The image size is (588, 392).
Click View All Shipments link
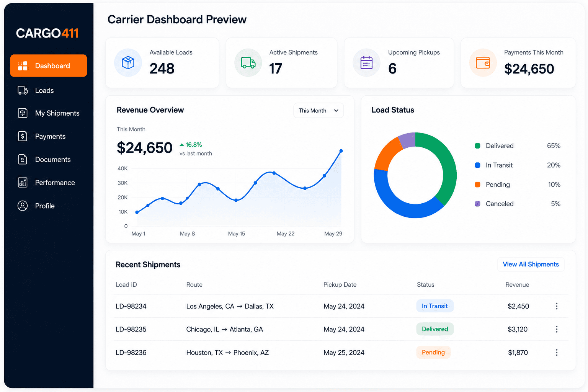(x=531, y=265)
